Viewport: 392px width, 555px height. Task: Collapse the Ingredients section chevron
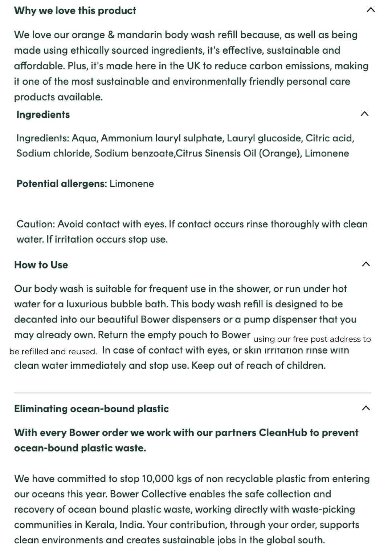coord(364,114)
